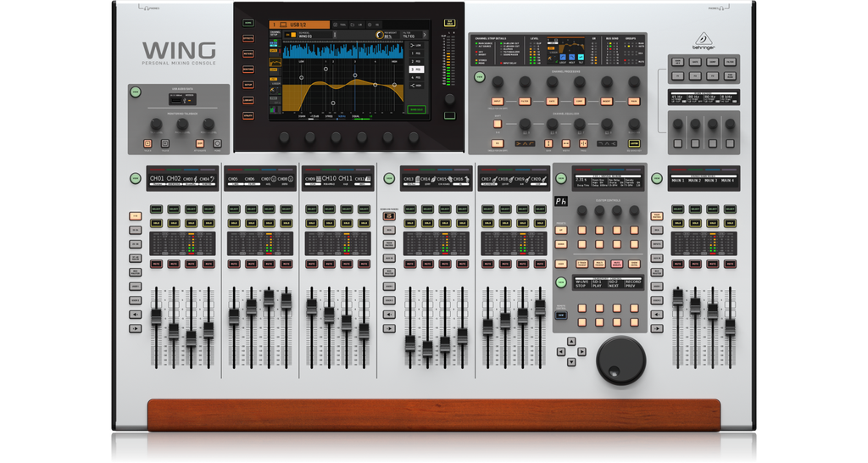The image size is (868, 463).
Task: Open the EFFECTS screen button
Action: pos(248,39)
